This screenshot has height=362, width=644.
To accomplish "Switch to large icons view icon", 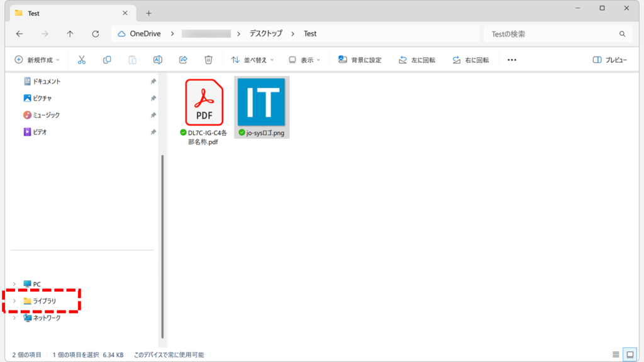I will pyautogui.click(x=630, y=354).
